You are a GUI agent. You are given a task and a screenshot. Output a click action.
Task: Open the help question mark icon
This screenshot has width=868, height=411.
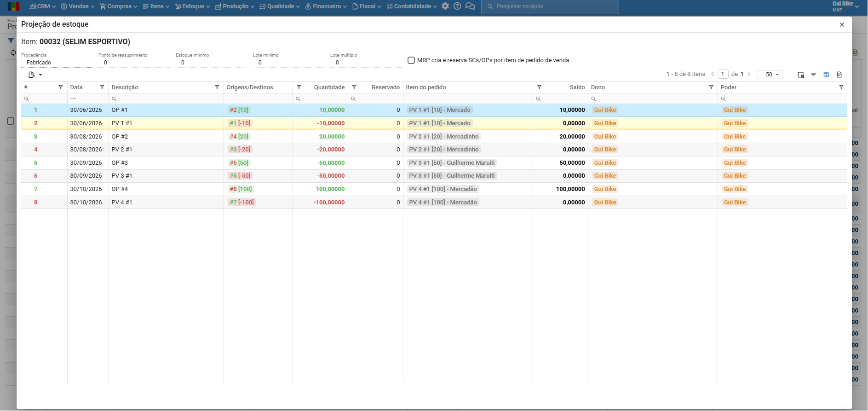tap(457, 6)
